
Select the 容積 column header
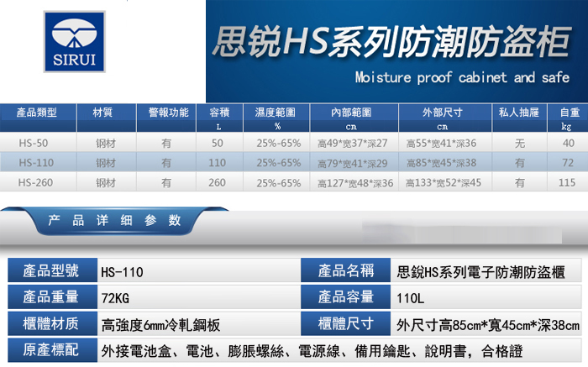click(x=219, y=112)
